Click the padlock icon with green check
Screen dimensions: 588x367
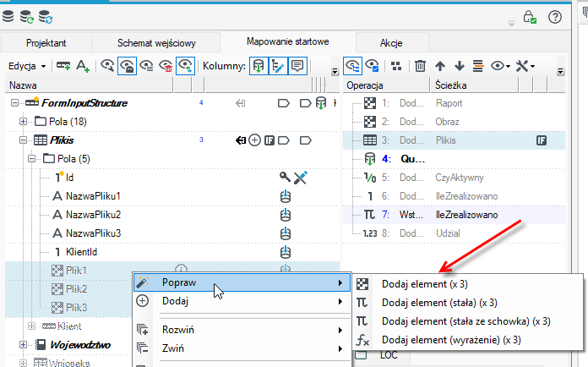coord(530,17)
